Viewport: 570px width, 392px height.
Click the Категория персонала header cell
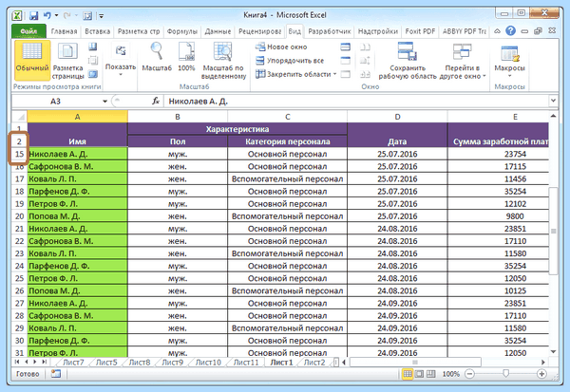287,141
